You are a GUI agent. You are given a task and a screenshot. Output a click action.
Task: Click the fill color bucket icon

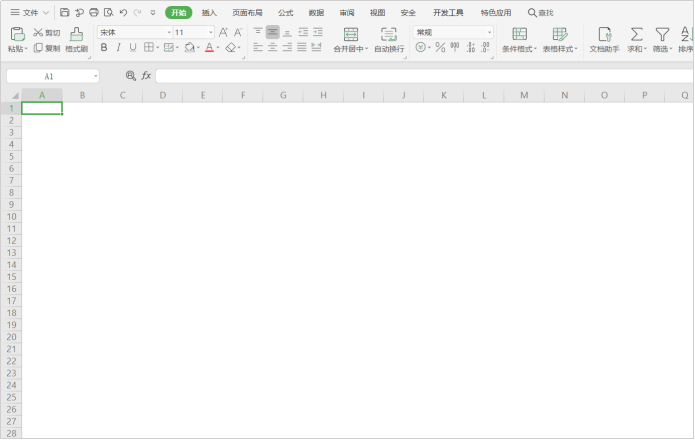click(x=190, y=47)
